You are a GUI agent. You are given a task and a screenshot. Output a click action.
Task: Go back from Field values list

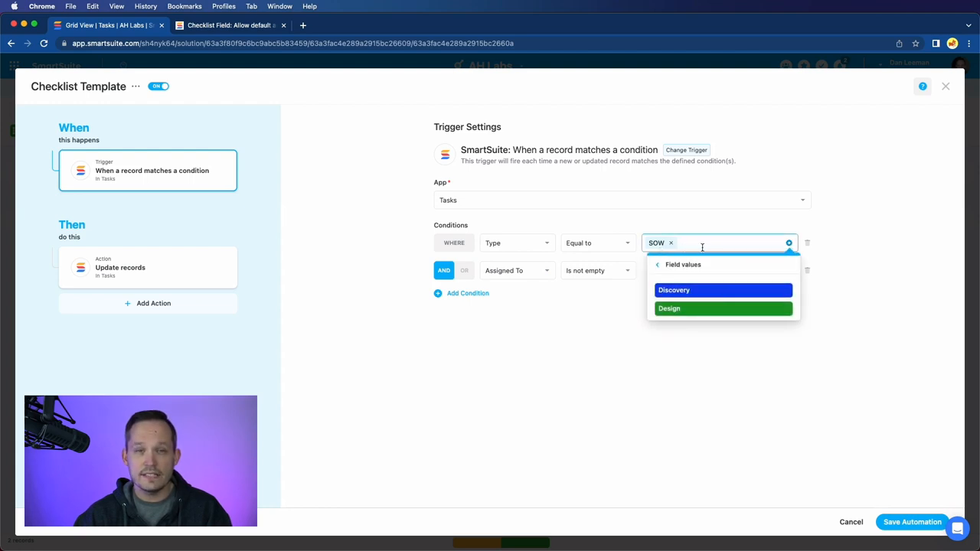pyautogui.click(x=657, y=265)
